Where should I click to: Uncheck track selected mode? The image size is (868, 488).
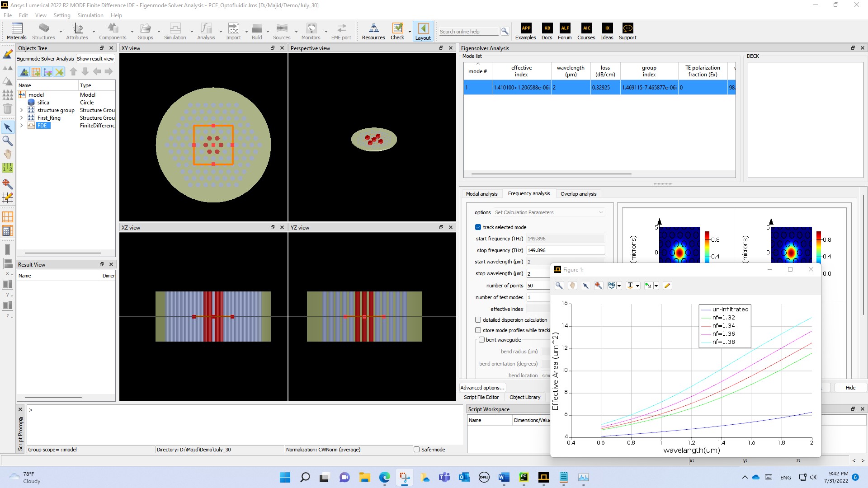478,227
